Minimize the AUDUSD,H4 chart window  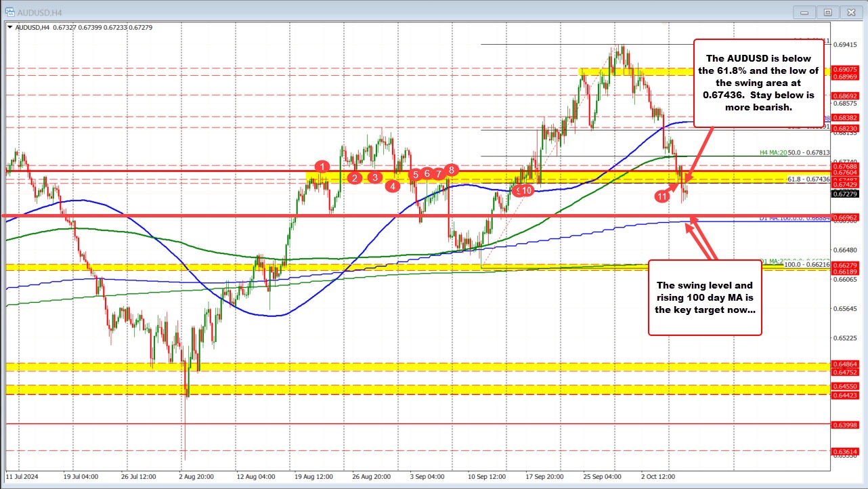pyautogui.click(x=803, y=12)
